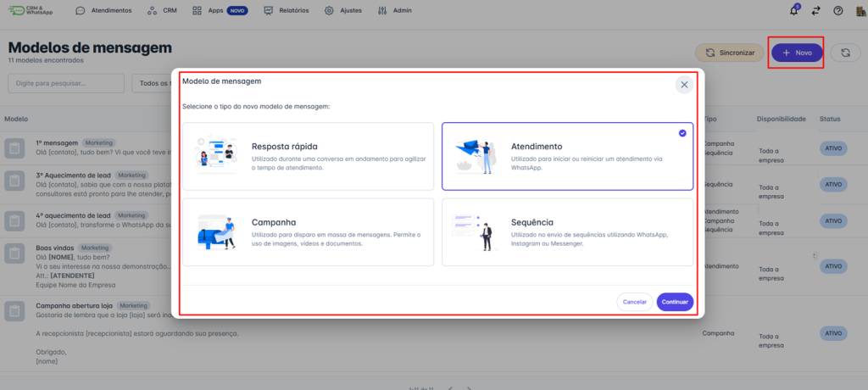Image resolution: width=868 pixels, height=390 pixels.
Task: Select the Resposta rápida template type
Action: [308, 156]
